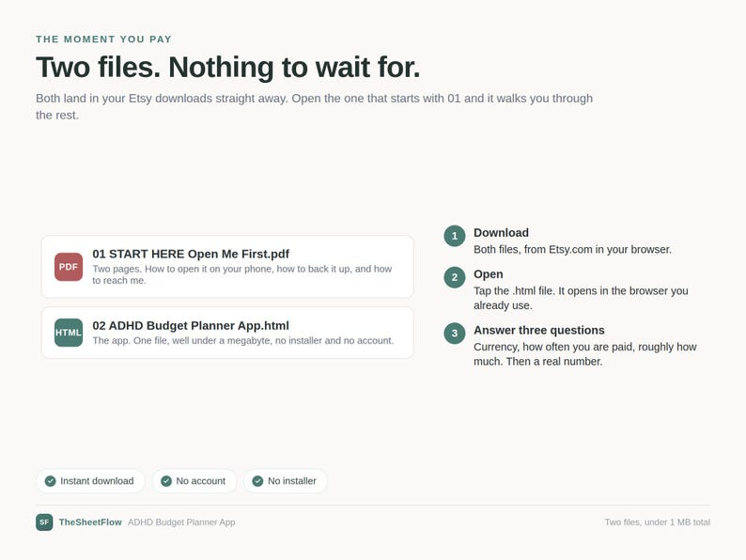The width and height of the screenshot is (746, 560).
Task: Click the '01 START HERE Open Me First.pdf' filename
Action: 191,254
